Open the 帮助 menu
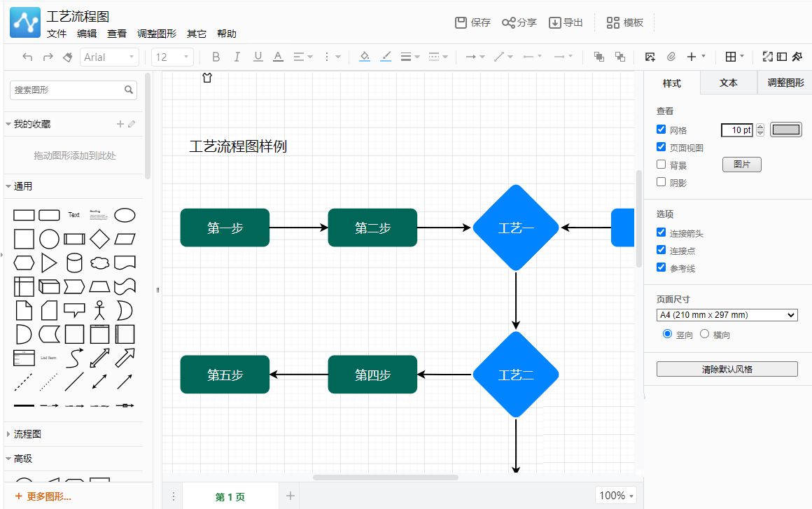The image size is (812, 509). coord(226,34)
